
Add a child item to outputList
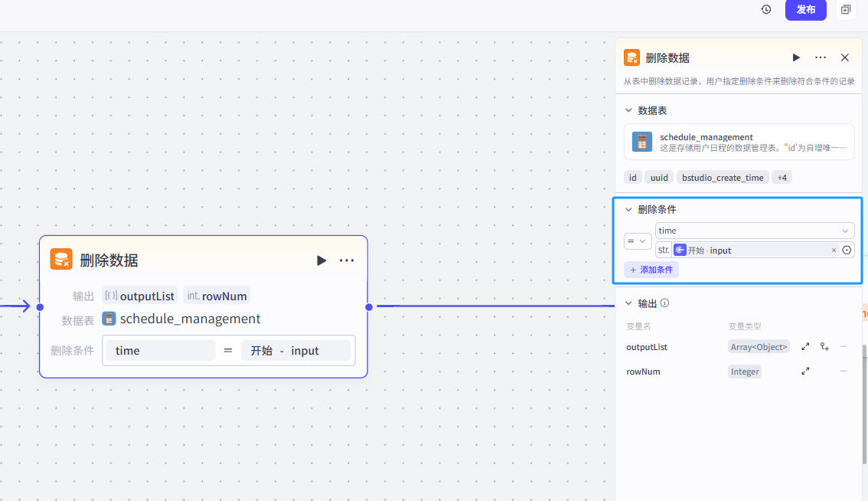click(824, 347)
